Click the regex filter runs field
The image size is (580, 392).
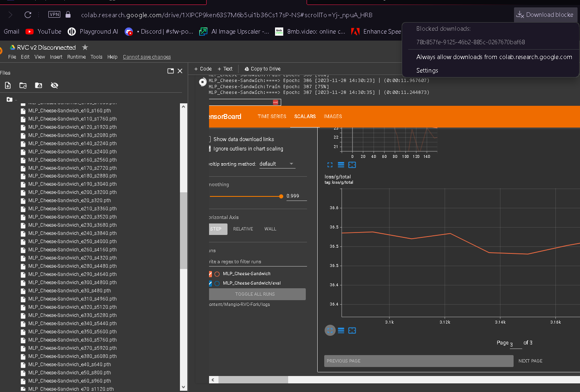coord(258,262)
